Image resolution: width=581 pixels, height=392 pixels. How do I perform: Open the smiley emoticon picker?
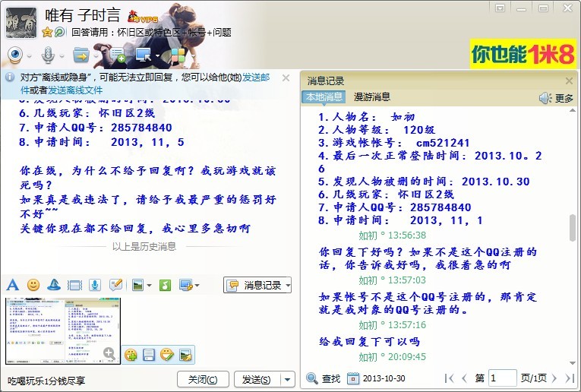(x=33, y=285)
